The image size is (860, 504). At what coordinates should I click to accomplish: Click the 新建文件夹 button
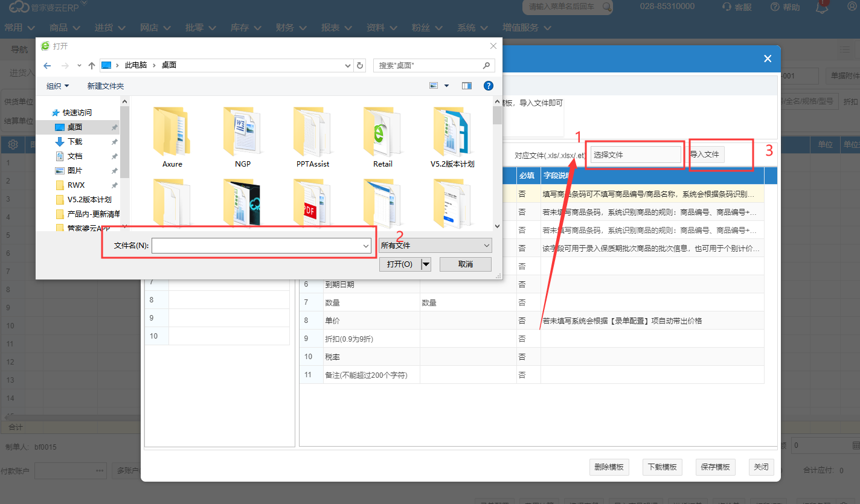[x=106, y=86]
